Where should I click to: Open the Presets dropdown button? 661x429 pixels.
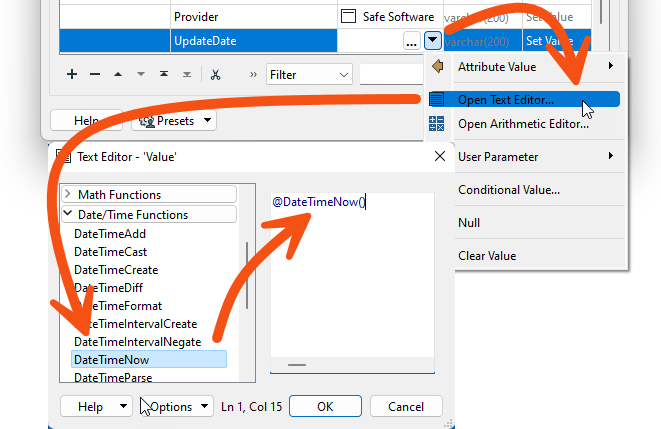click(x=174, y=121)
